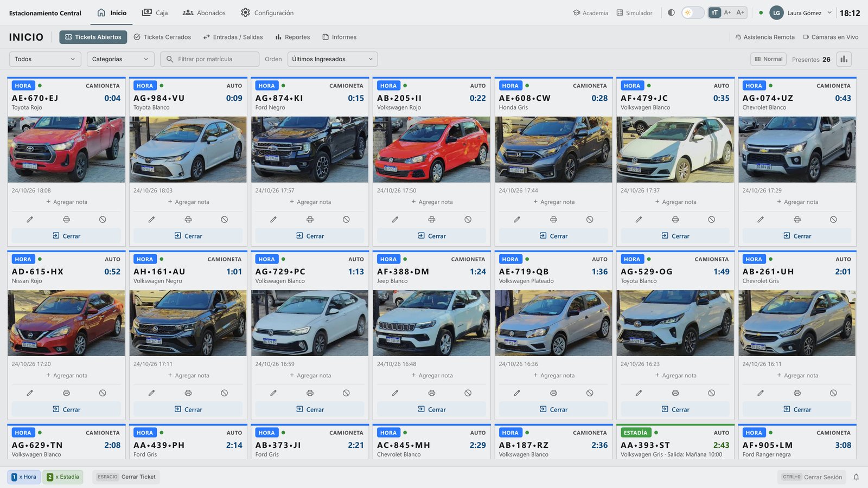
Task: Click the red Nissan photo of AD•615•HX
Action: [66, 323]
